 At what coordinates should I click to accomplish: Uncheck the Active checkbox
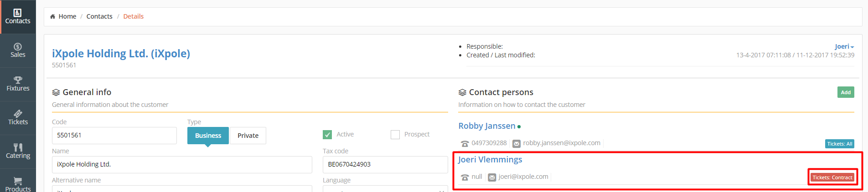click(x=327, y=135)
